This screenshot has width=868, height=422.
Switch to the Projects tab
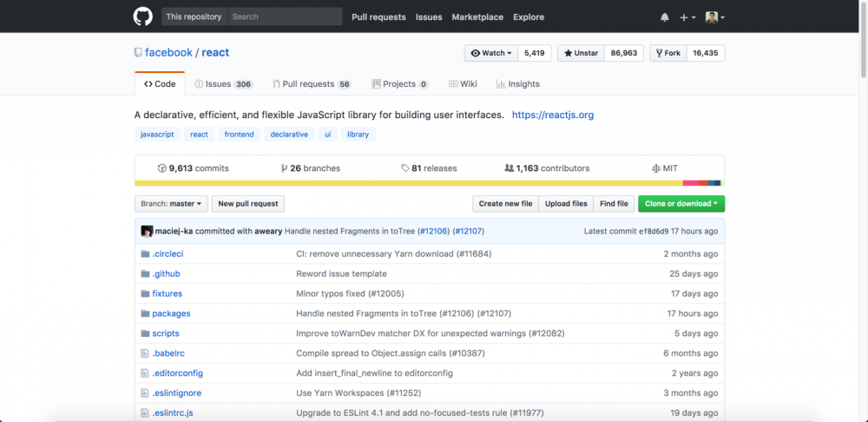(x=399, y=84)
